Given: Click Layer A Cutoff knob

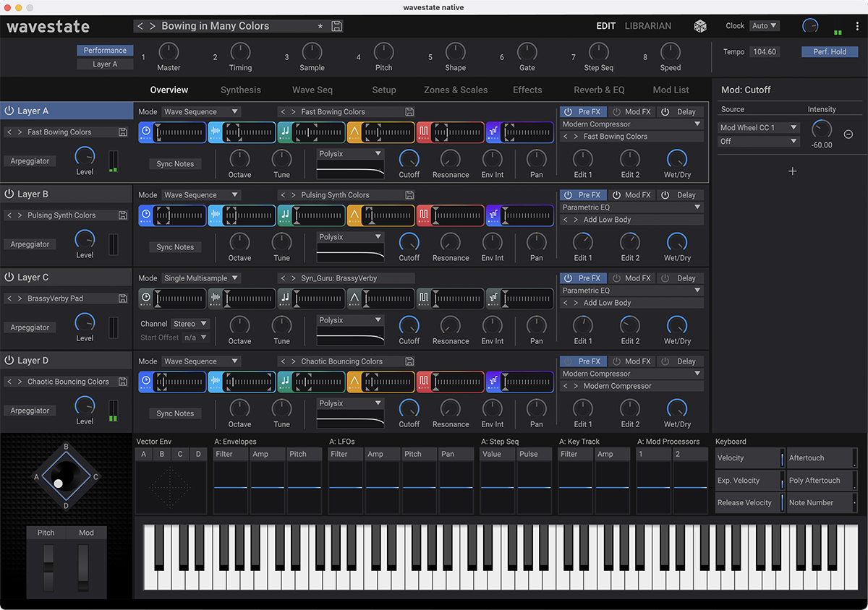Looking at the screenshot, I should (409, 159).
